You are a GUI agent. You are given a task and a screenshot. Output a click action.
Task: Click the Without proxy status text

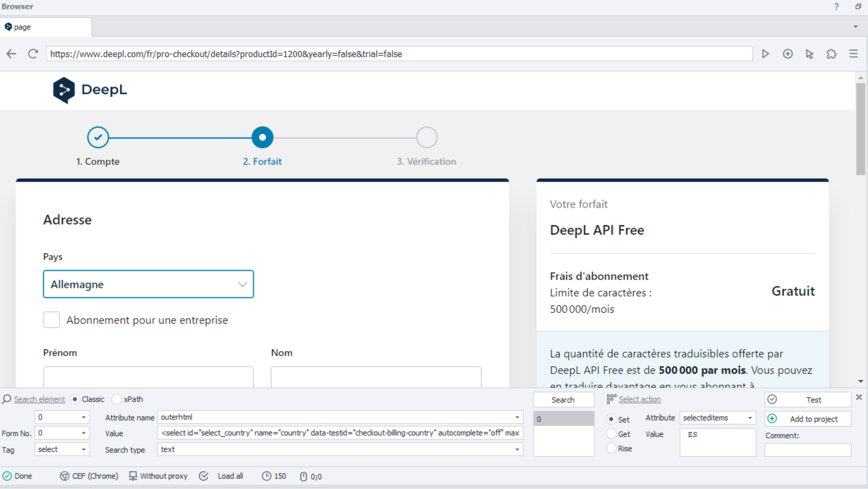(164, 476)
